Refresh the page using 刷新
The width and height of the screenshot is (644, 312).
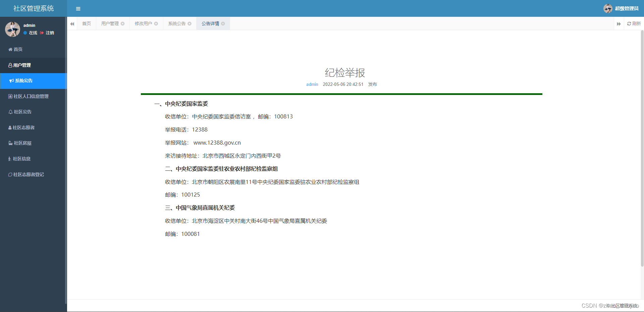pos(634,23)
